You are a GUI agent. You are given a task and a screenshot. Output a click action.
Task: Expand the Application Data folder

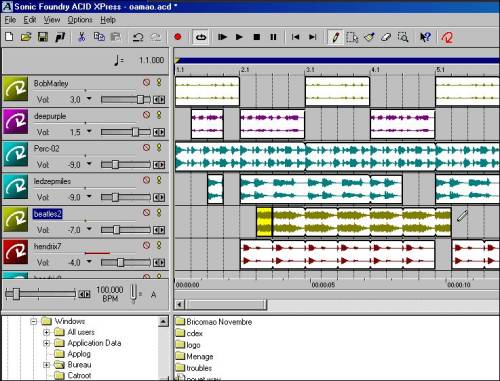46,343
